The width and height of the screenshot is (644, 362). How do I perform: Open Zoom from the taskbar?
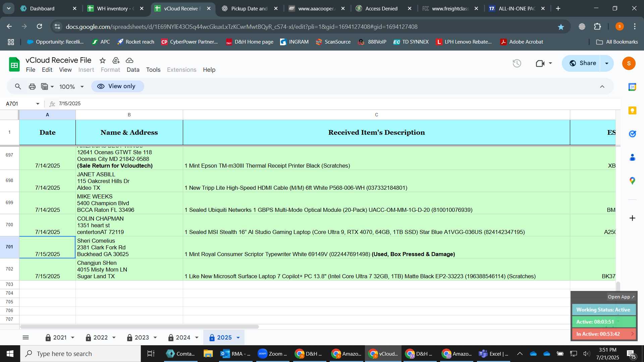coord(272,354)
